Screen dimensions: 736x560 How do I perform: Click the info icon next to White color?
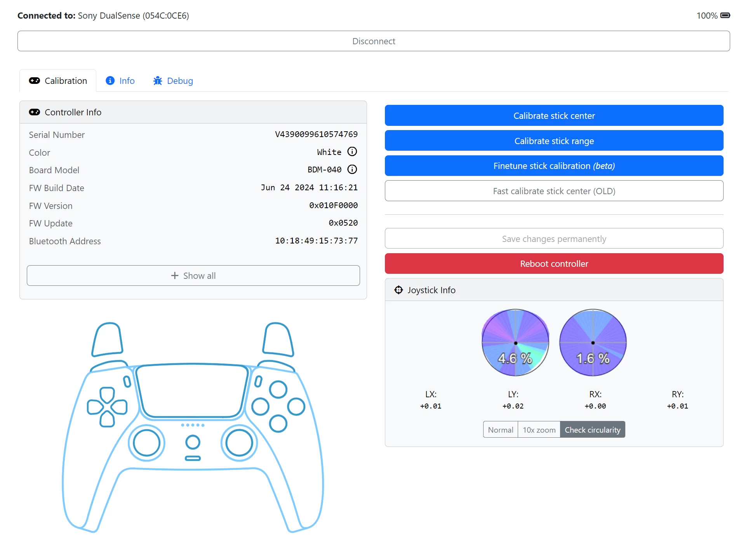pos(352,152)
